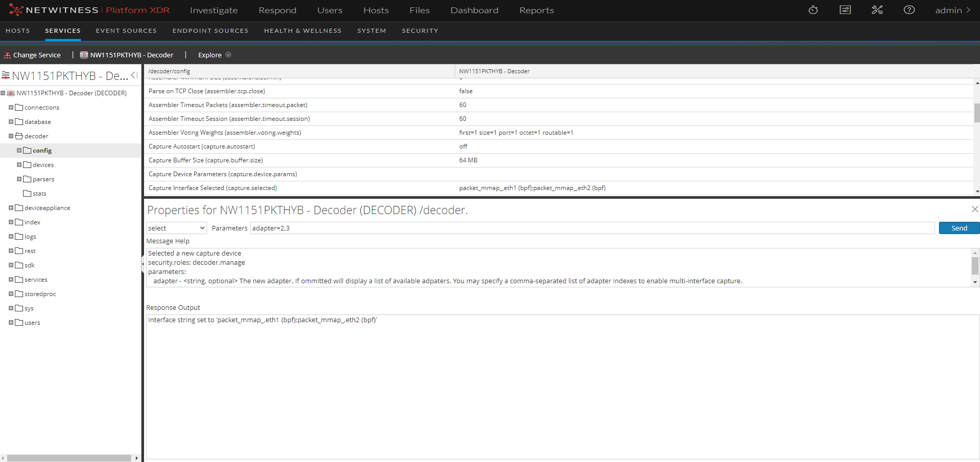This screenshot has height=462, width=980.
Task: Open the select message dropdown
Action: (x=176, y=227)
